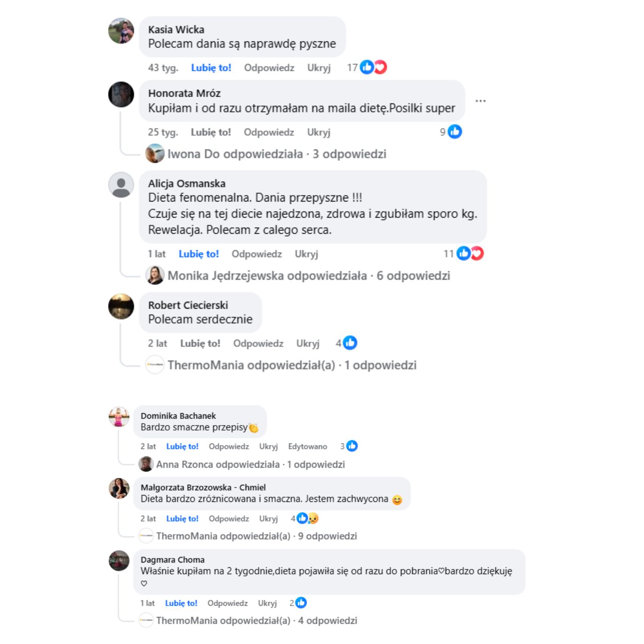Reply to Kasia Wicka's comment

269,68
